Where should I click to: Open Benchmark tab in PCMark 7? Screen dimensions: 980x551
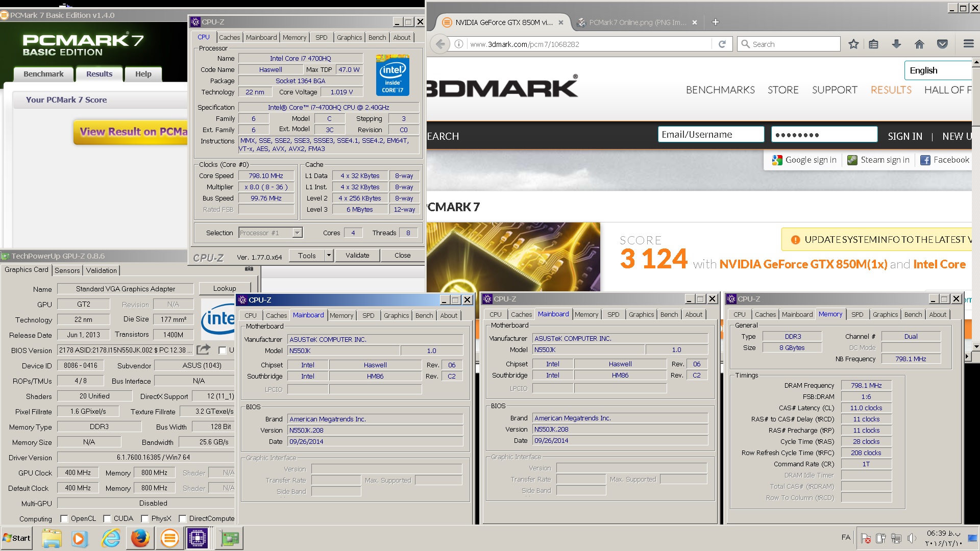tap(43, 74)
